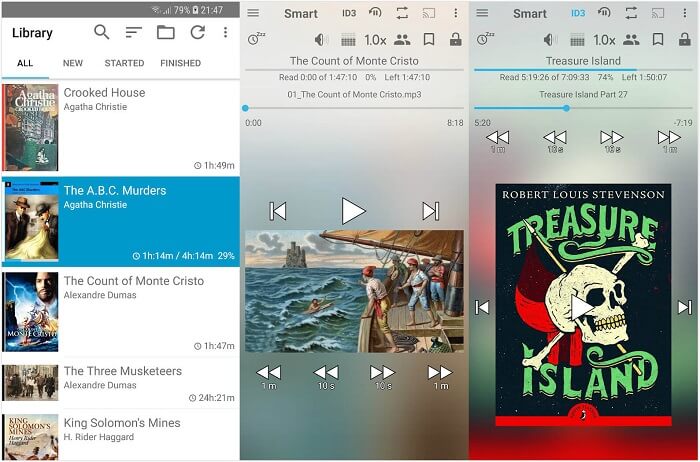This screenshot has height=462, width=700.
Task: Toggle screen lock in Monte Cristo player
Action: [x=456, y=40]
